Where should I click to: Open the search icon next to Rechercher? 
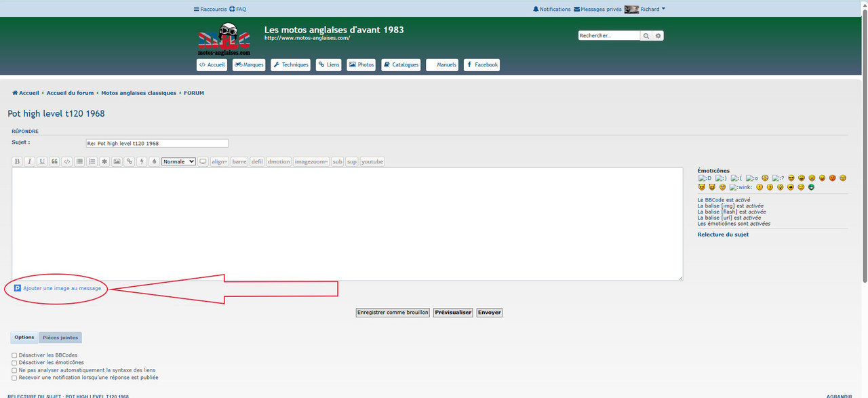pos(646,36)
